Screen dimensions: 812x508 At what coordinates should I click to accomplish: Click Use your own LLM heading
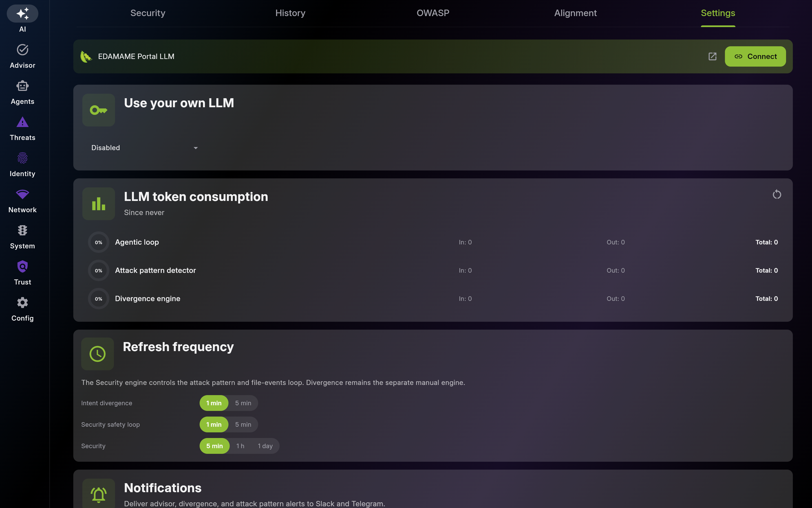coord(179,103)
